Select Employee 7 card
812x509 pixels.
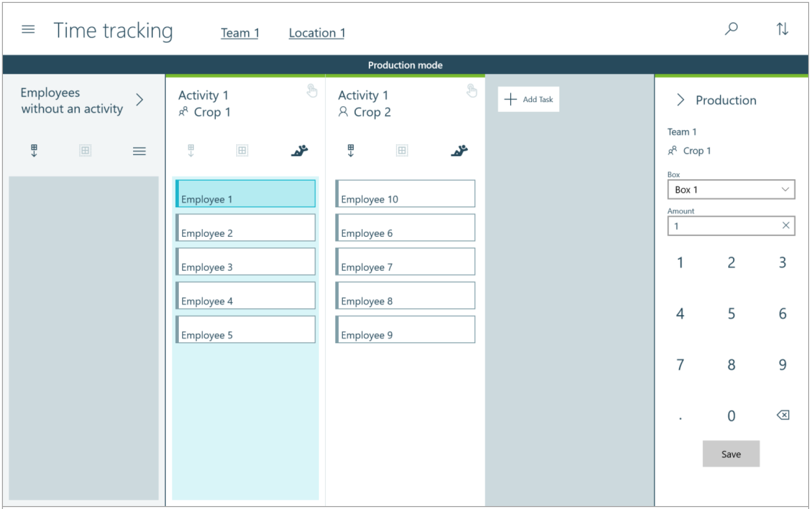[405, 261]
